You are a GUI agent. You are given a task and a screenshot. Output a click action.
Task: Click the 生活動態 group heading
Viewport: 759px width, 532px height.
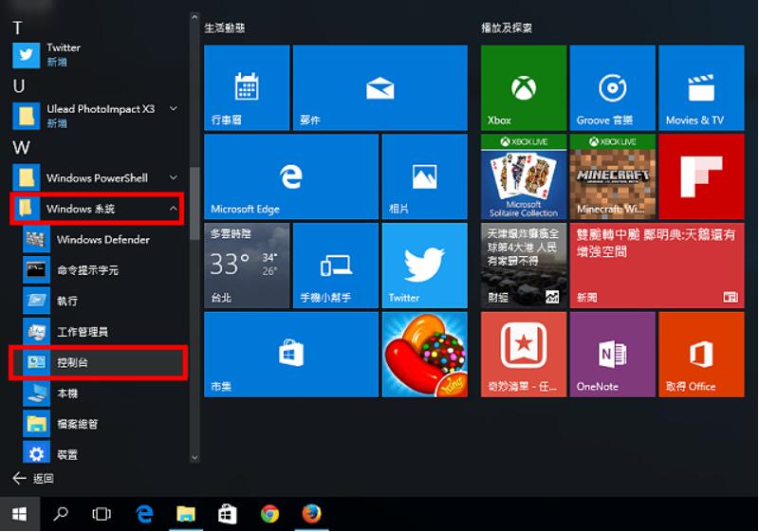225,28
